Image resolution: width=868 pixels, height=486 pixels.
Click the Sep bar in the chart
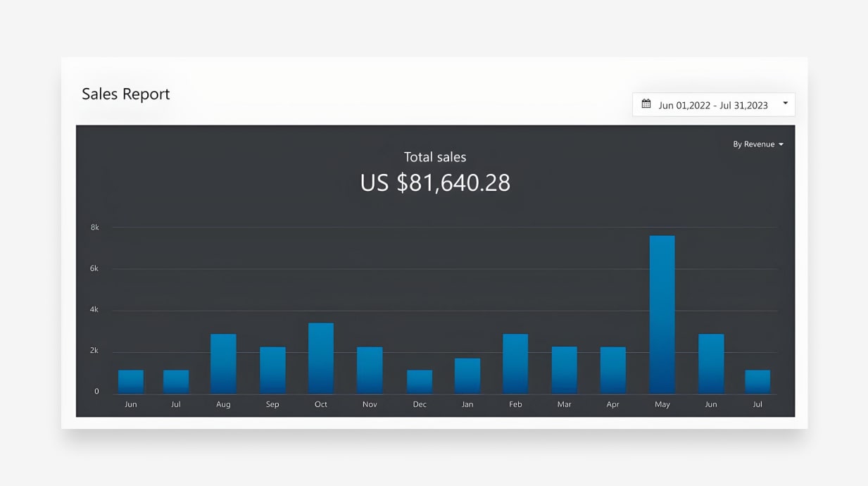point(272,370)
